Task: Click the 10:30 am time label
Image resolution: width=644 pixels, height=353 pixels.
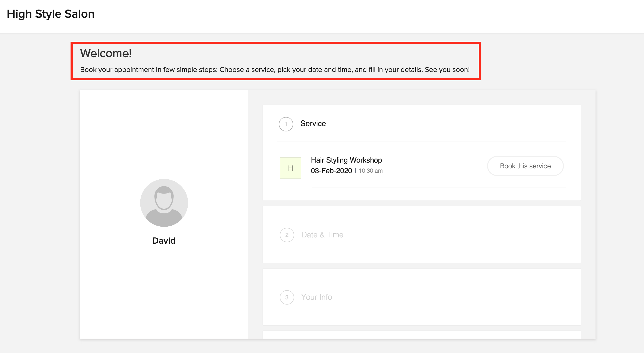Action: (371, 171)
